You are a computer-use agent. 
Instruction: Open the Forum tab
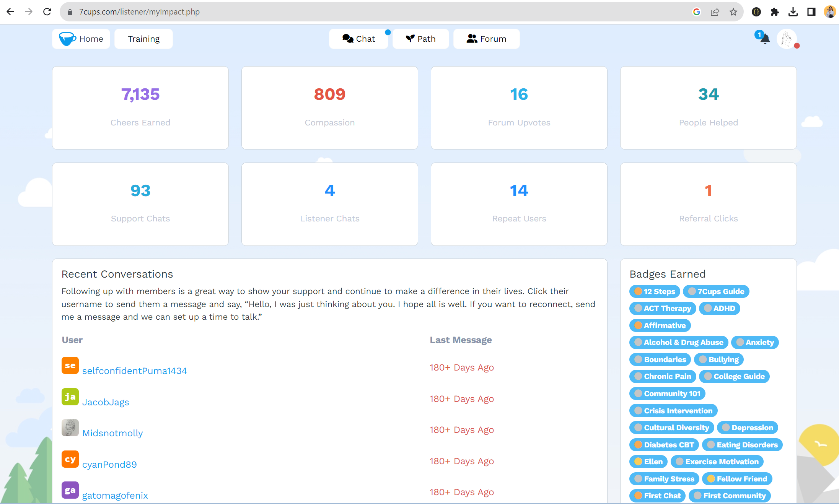click(x=486, y=39)
